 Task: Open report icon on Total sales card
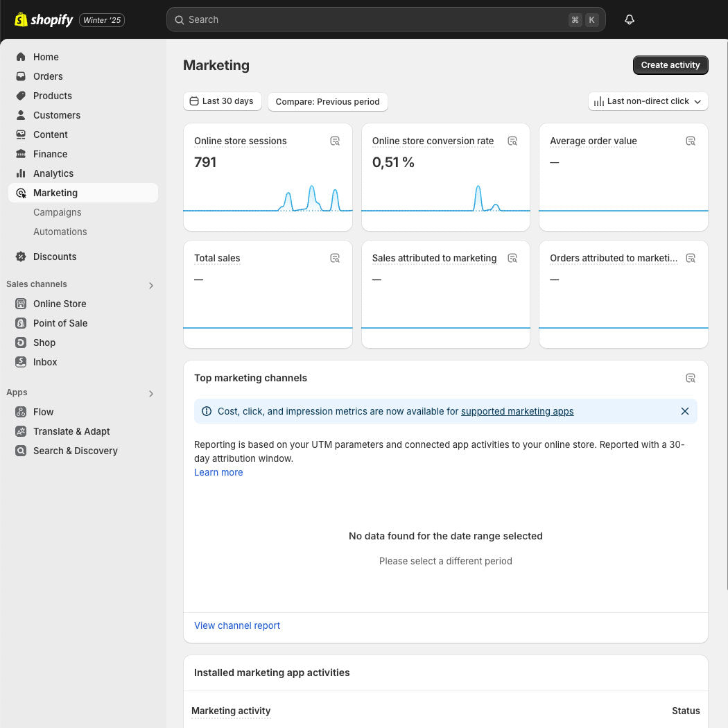[335, 258]
